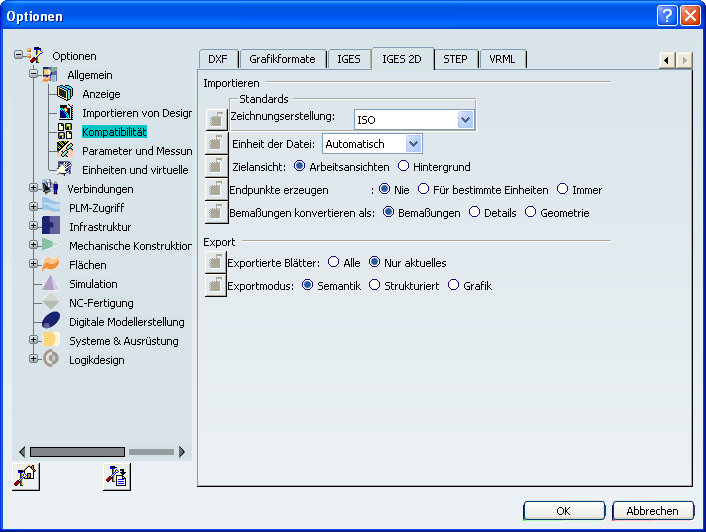Click the Digitale Modellerstellung icon
Image resolution: width=706 pixels, height=532 pixels.
point(50,322)
